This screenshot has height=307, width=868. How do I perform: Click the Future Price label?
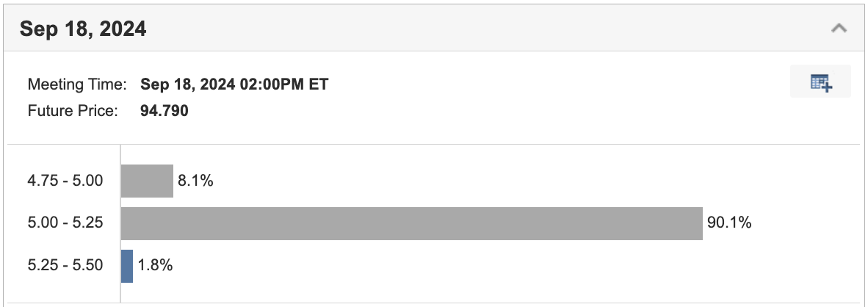point(73,111)
